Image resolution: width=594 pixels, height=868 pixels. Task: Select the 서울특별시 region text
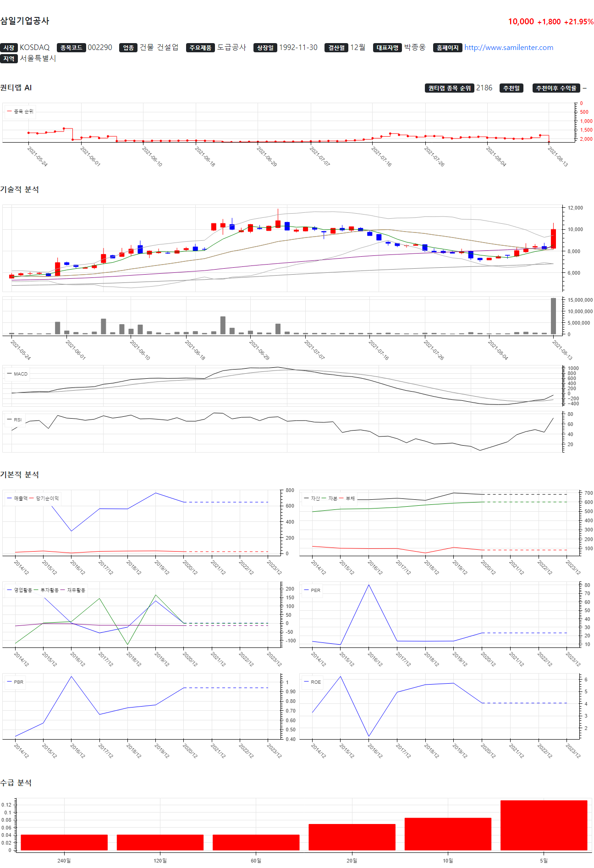[x=38, y=59]
